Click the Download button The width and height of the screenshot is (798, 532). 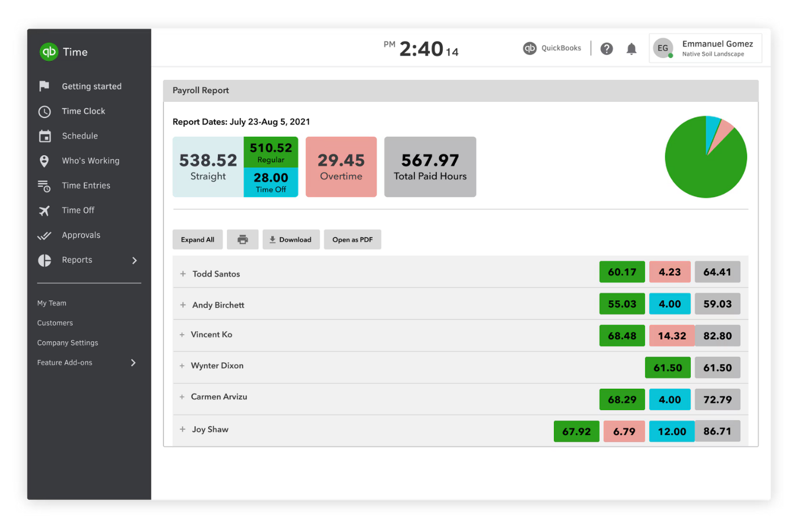291,239
